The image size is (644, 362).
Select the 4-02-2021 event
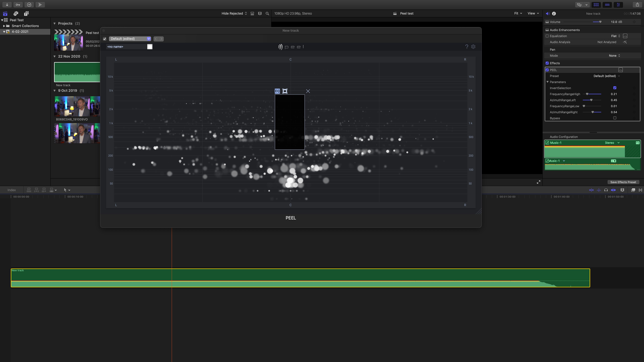(20, 32)
